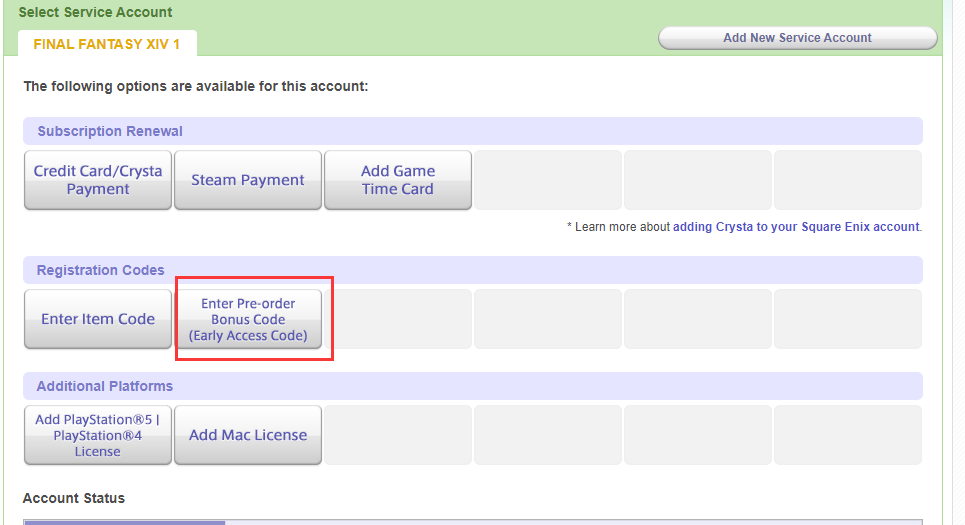Open adding Crysta to your Square Enix account link
965x525 pixels.
coord(796,226)
